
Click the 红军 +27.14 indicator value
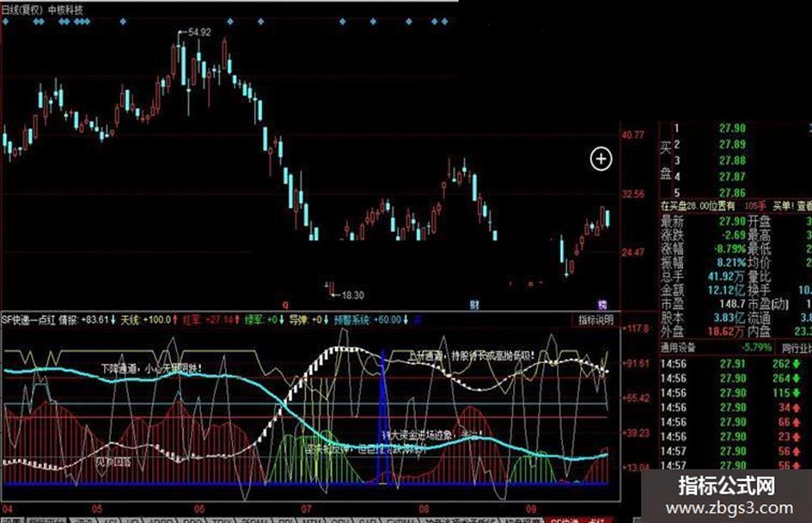click(x=211, y=320)
